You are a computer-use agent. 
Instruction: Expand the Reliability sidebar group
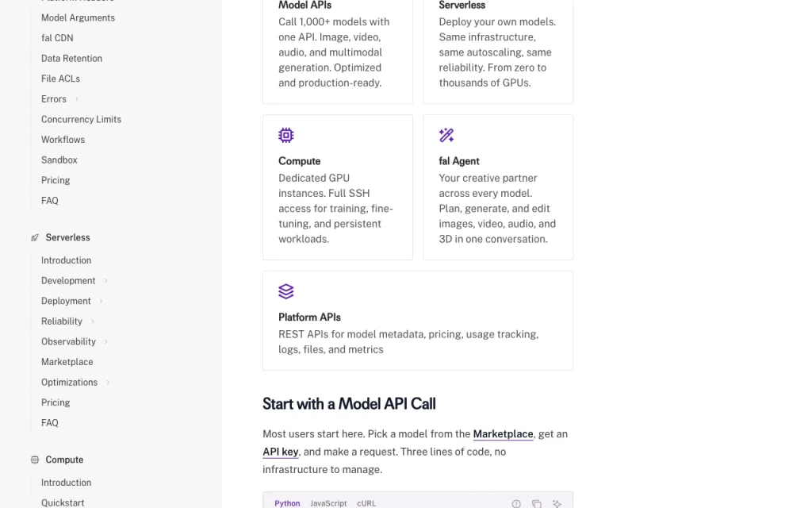click(93, 321)
